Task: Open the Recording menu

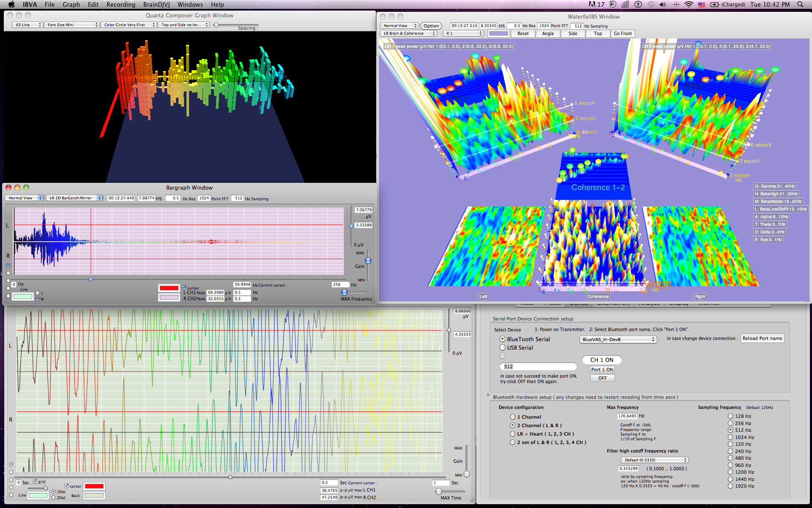Action: coord(121,5)
